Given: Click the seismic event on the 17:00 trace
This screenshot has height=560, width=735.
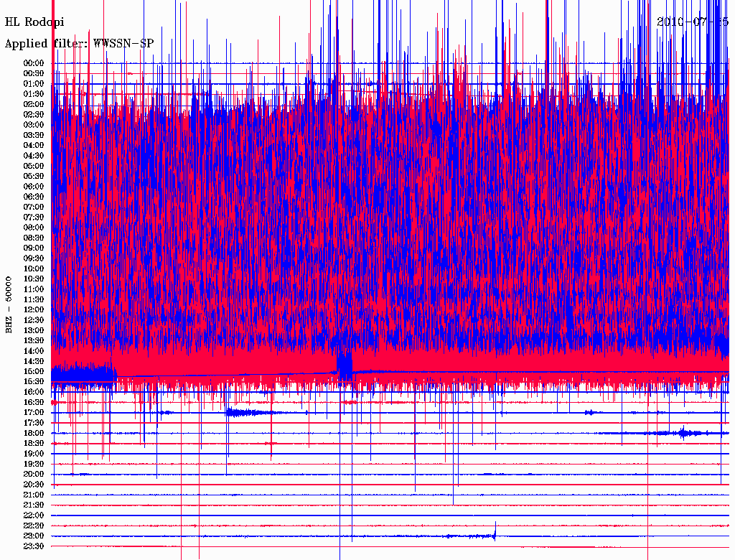Looking at the screenshot, I should click(244, 412).
